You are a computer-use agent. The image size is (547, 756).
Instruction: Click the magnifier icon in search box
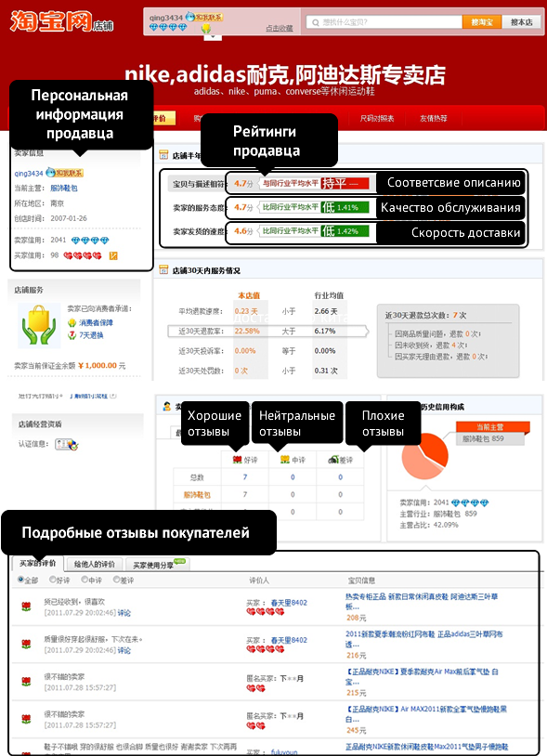(316, 22)
